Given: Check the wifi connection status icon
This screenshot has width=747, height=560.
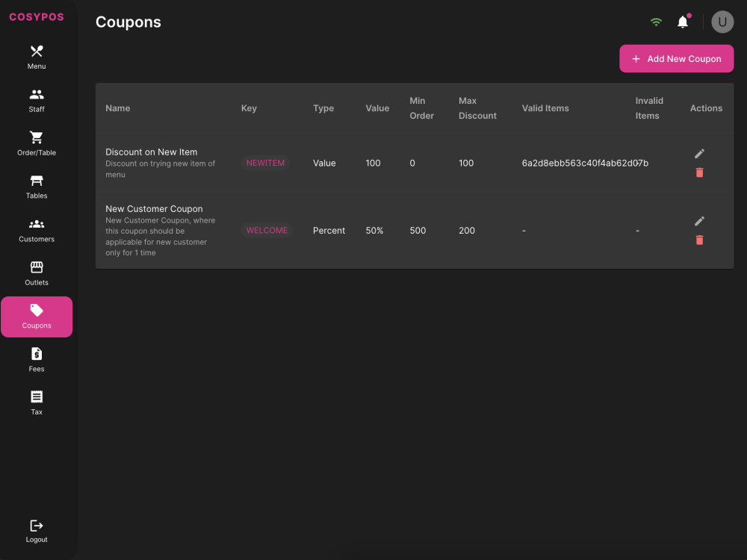Looking at the screenshot, I should coord(656,22).
